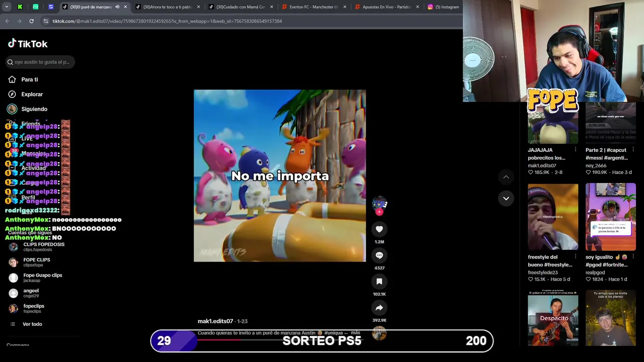Viewport: 644px width, 362px height.
Task: Open freestylede23 profile link
Action: [x=543, y=273]
